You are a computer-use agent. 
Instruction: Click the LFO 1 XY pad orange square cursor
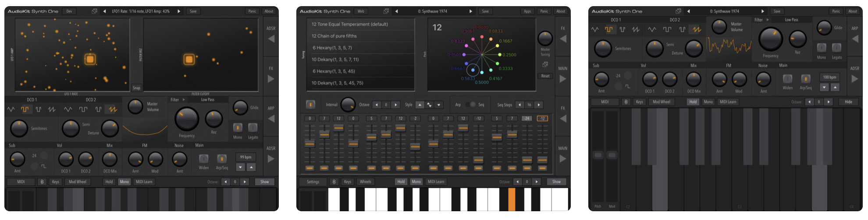(x=90, y=59)
